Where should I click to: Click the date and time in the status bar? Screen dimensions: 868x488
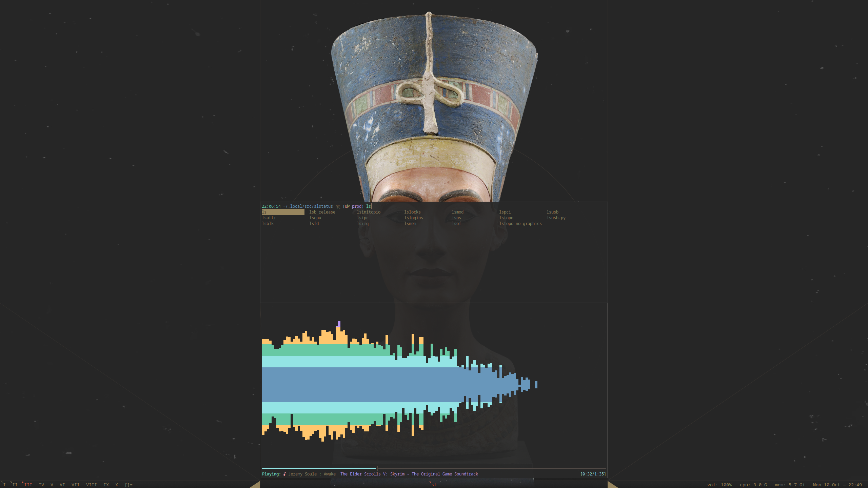[x=837, y=485]
